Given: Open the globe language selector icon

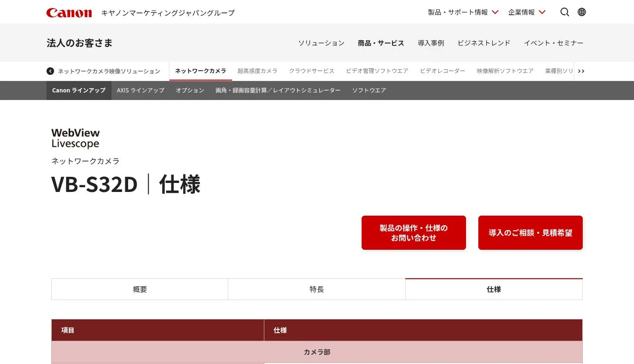Looking at the screenshot, I should [582, 12].
